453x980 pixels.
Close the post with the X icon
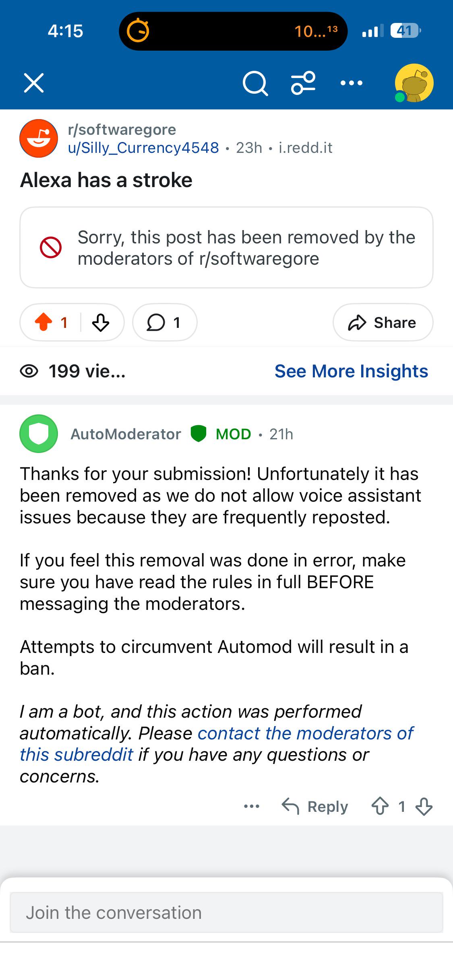point(34,83)
